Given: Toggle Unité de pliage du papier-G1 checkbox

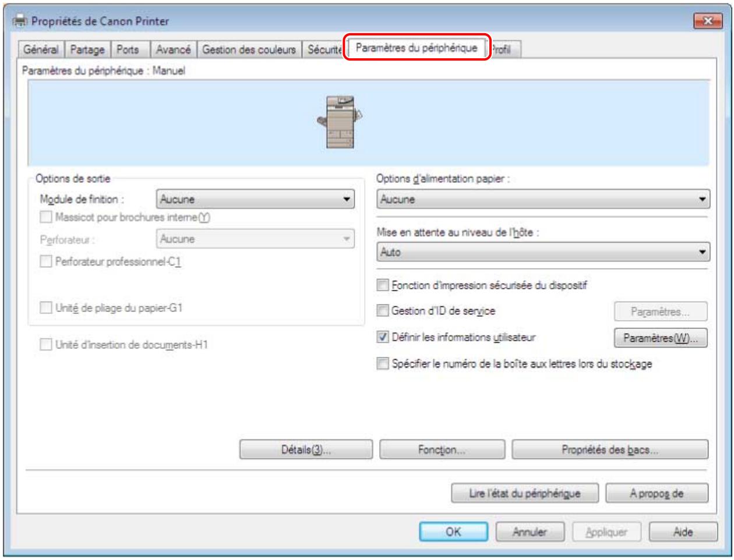Looking at the screenshot, I should [45, 308].
